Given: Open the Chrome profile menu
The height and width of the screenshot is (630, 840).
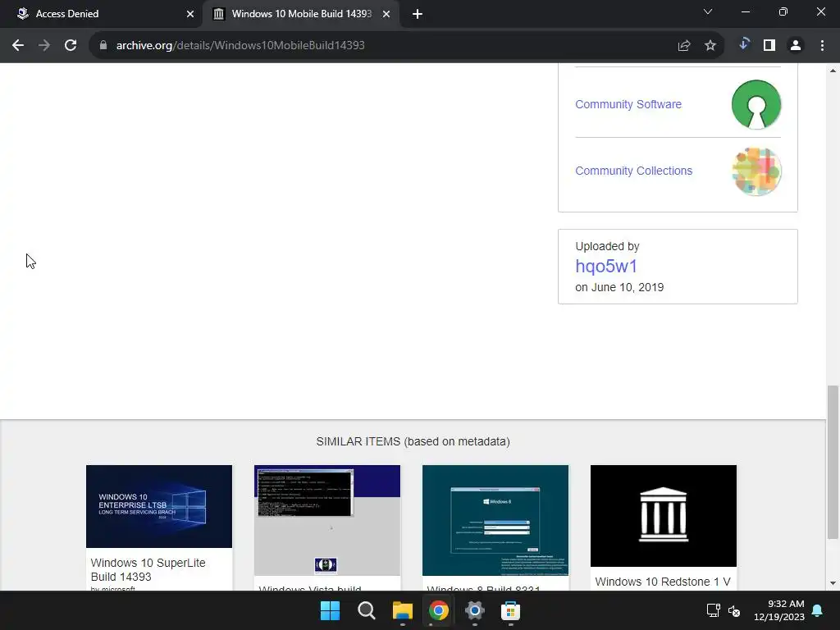Looking at the screenshot, I should click(796, 46).
